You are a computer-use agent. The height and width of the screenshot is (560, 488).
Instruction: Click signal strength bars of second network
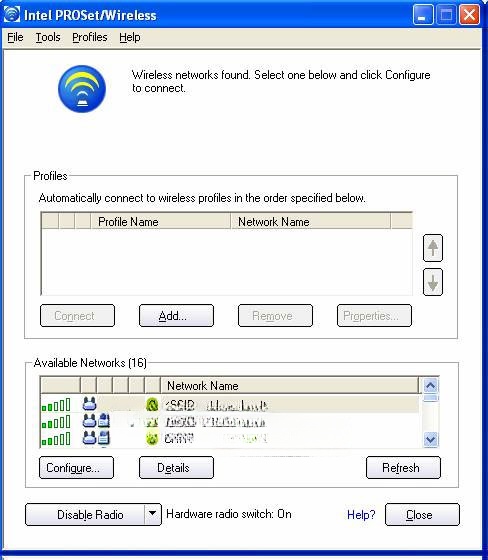(x=56, y=422)
